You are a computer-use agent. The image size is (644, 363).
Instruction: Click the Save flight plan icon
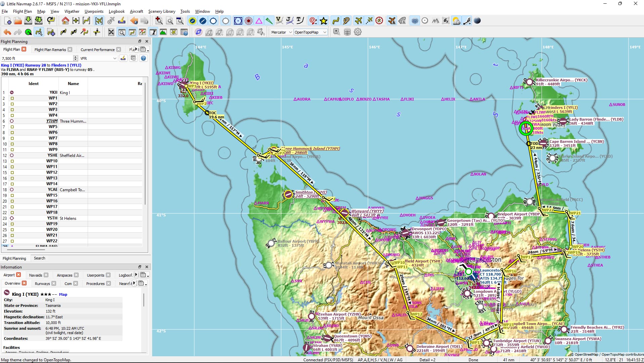[28, 21]
